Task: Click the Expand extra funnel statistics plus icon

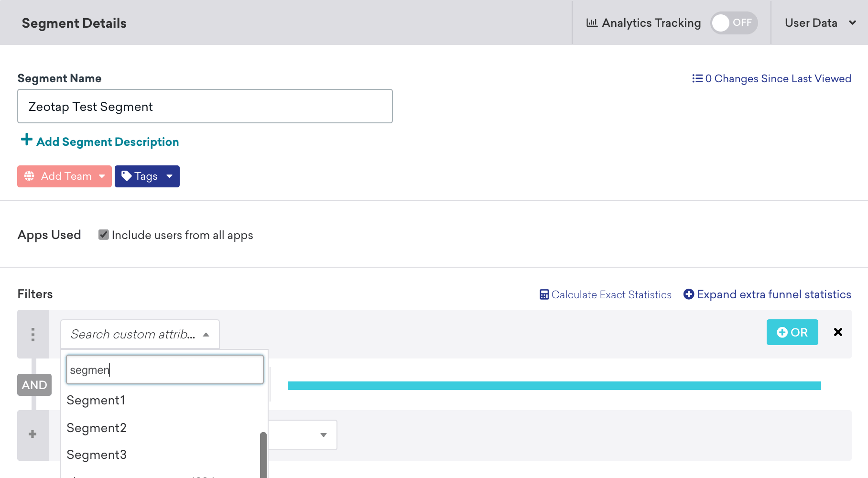Action: 688,294
